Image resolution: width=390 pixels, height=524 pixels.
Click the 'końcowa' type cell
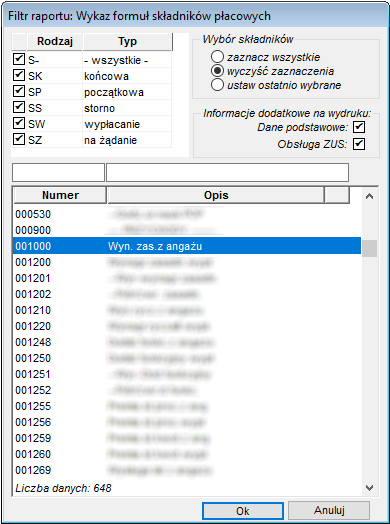tap(127, 76)
